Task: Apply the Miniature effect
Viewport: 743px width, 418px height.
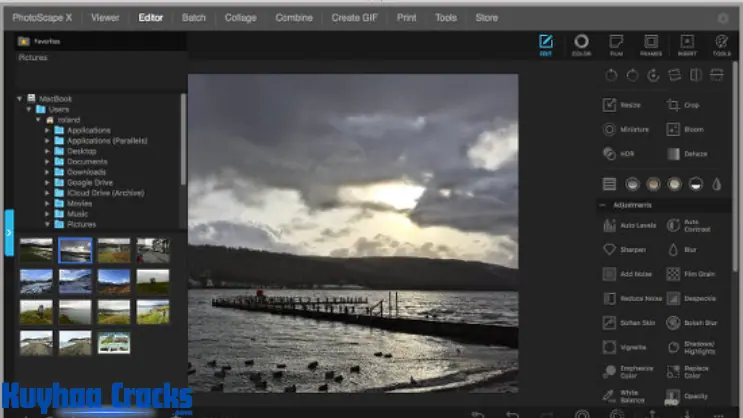Action: click(x=625, y=129)
